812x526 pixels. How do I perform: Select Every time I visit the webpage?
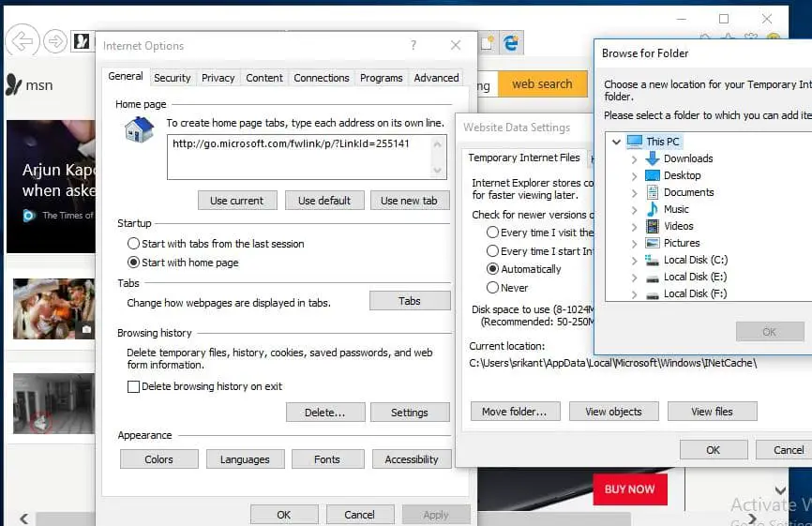click(x=492, y=233)
